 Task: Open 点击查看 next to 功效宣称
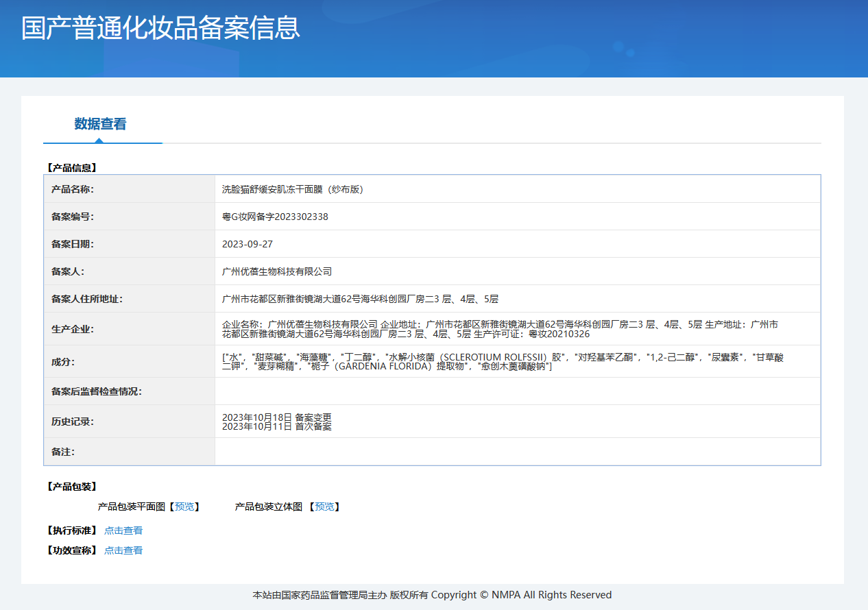click(123, 550)
